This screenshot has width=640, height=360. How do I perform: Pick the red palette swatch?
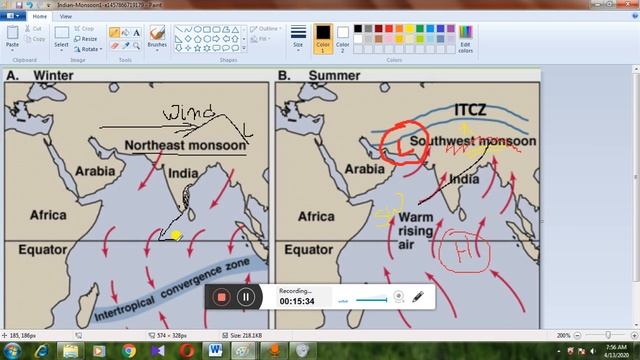coord(389,29)
